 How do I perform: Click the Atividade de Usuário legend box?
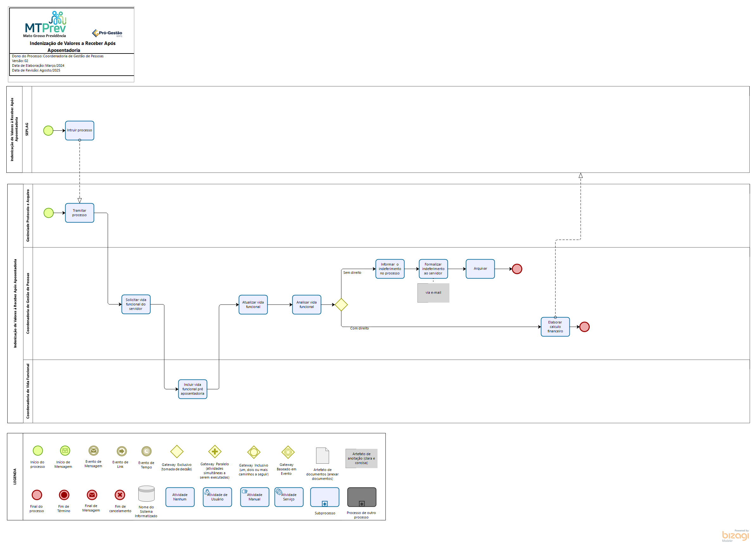(x=217, y=497)
